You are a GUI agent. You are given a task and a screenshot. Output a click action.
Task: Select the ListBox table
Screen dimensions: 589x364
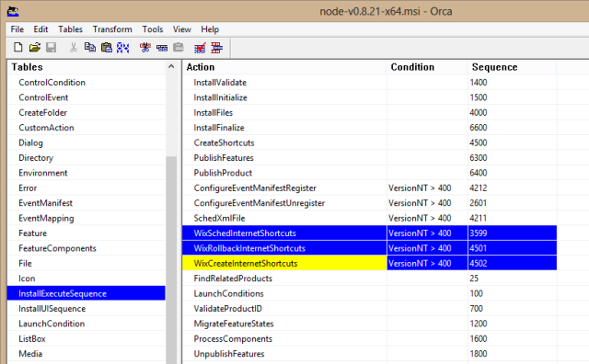32,339
